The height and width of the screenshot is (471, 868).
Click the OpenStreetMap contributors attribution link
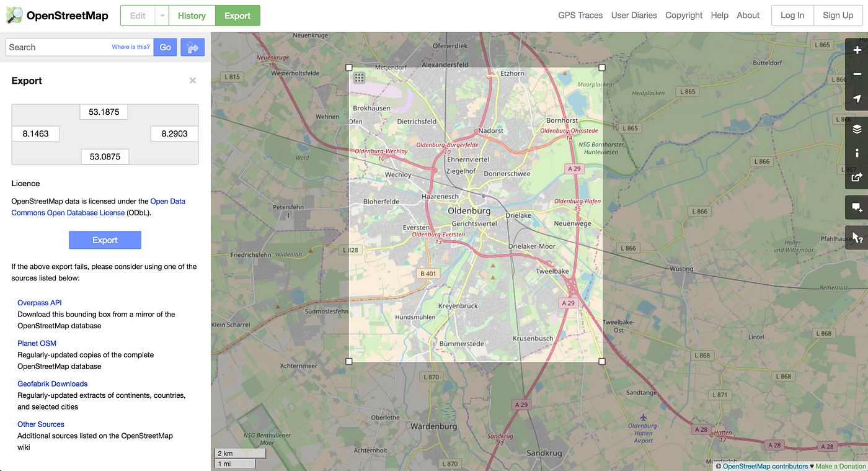coord(765,466)
